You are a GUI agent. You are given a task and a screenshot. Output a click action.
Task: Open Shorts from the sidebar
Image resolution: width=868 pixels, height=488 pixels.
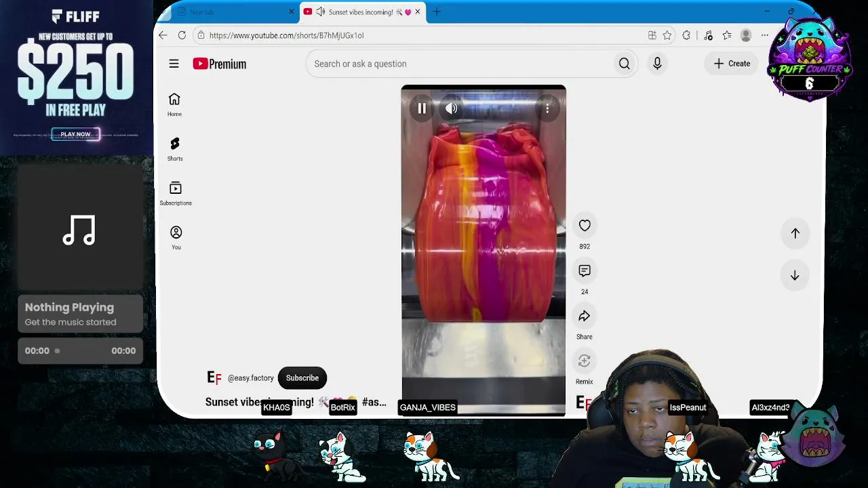[175, 149]
